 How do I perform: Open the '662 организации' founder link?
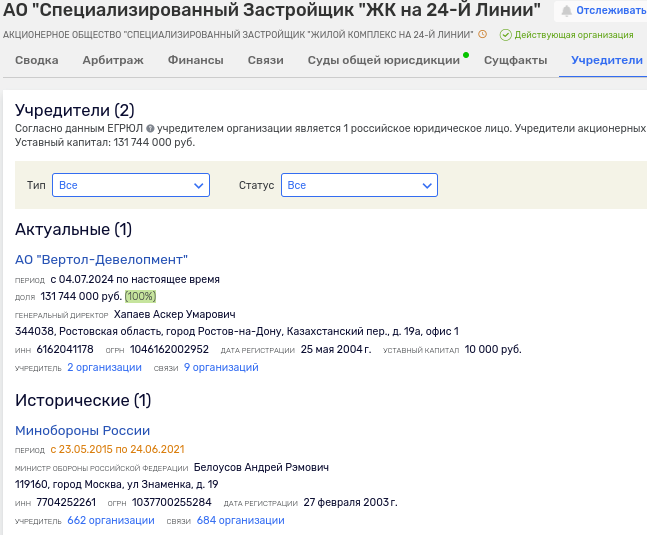[111, 521]
